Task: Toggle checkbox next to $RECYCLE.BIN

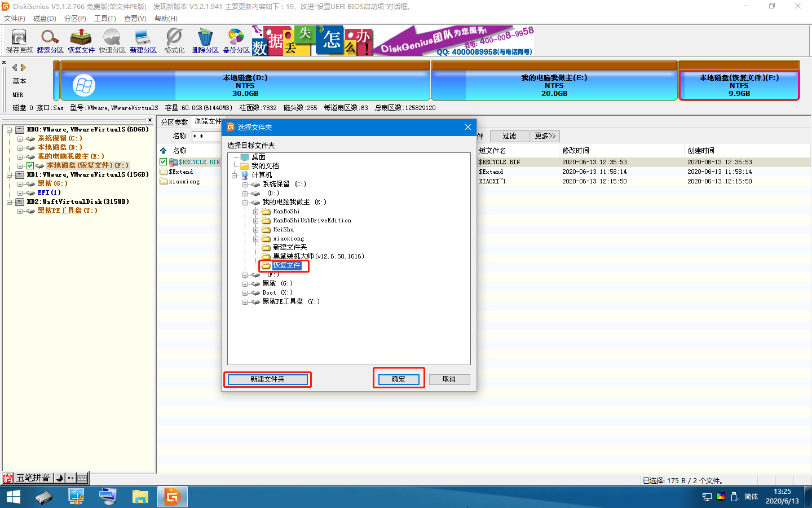Action: [164, 162]
